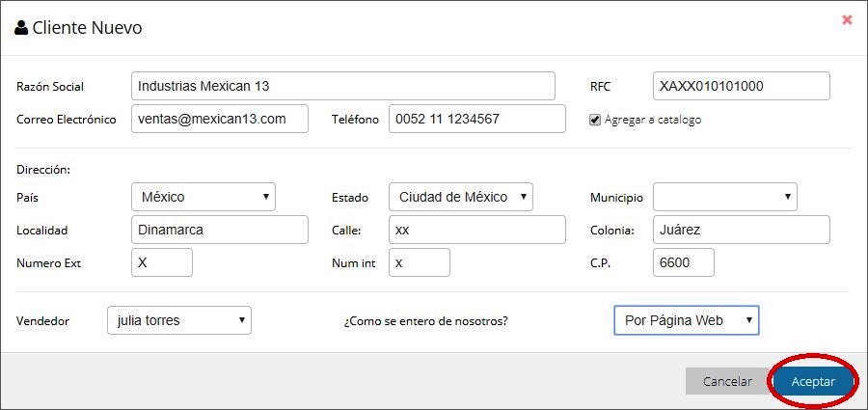This screenshot has height=410, width=868.
Task: Click the Colonia input field
Action: pyautogui.click(x=742, y=230)
